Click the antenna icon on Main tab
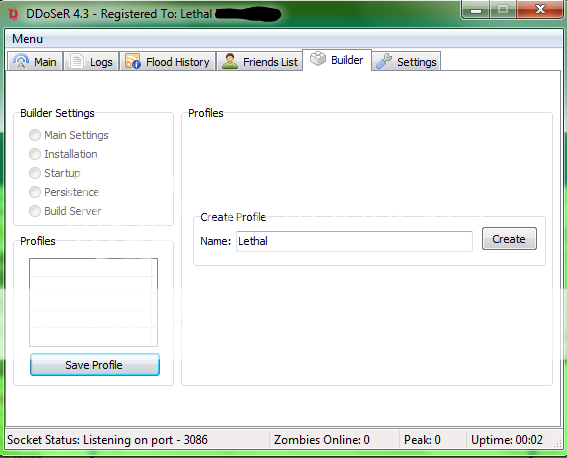567x458 pixels. [x=21, y=61]
